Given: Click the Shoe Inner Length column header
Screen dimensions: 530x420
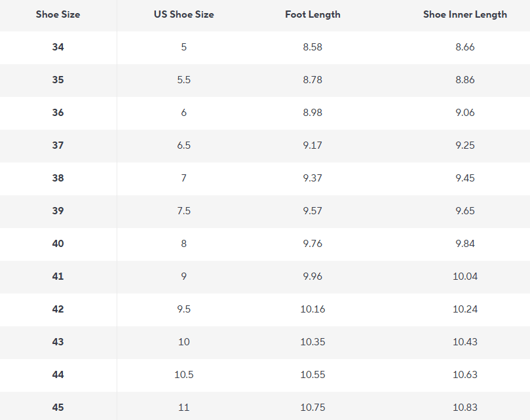Looking at the screenshot, I should [x=464, y=14].
